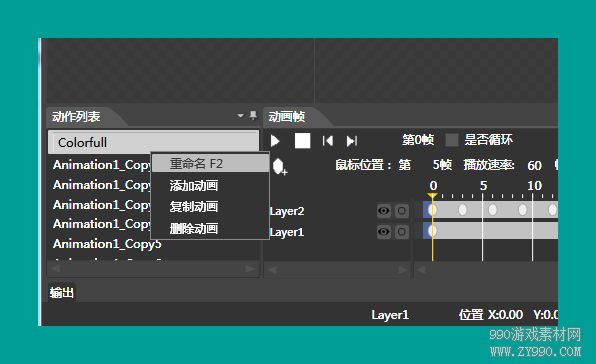Click action list scrollbar right arrow
The width and height of the screenshot is (596, 364).
(250, 269)
